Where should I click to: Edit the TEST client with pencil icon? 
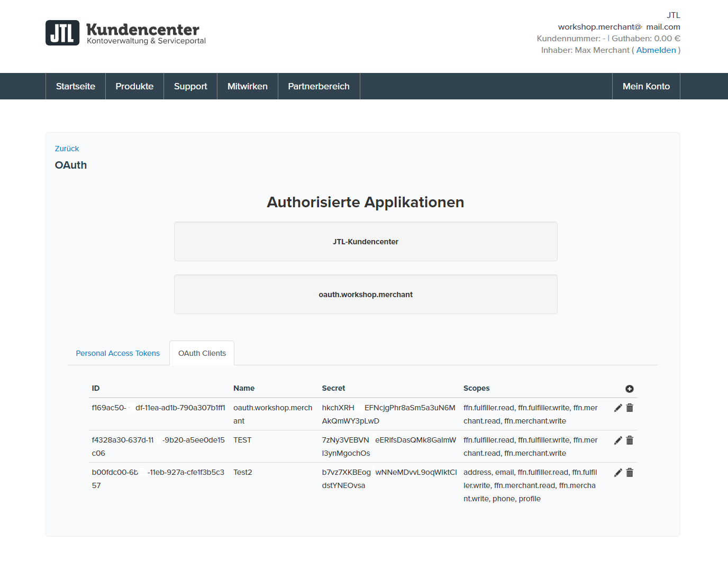[x=618, y=440]
